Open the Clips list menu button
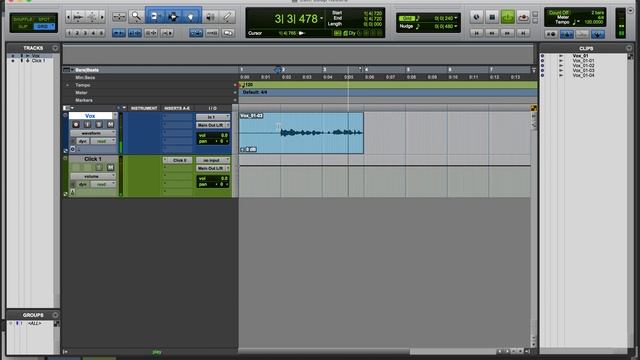The image size is (640, 360). (629, 48)
